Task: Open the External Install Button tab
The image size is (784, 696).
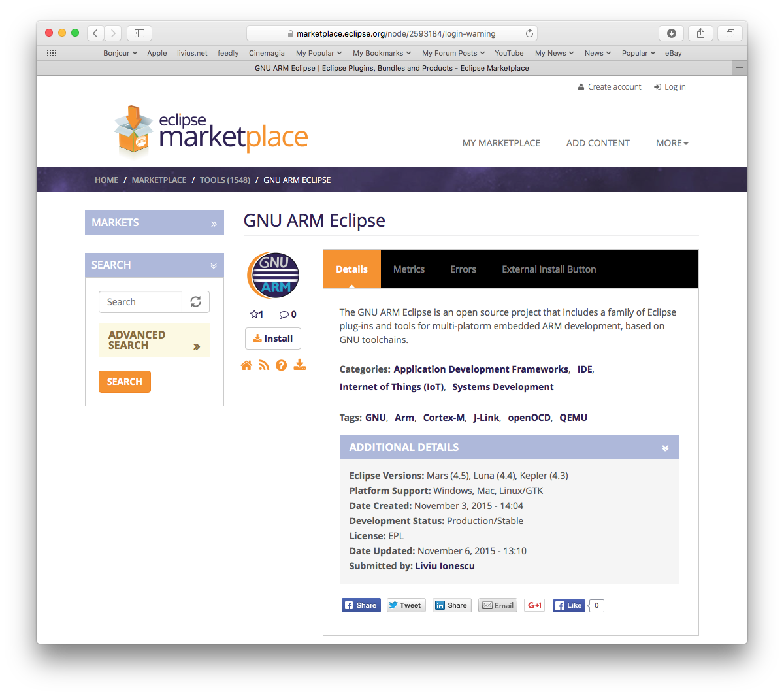Action: pos(549,269)
